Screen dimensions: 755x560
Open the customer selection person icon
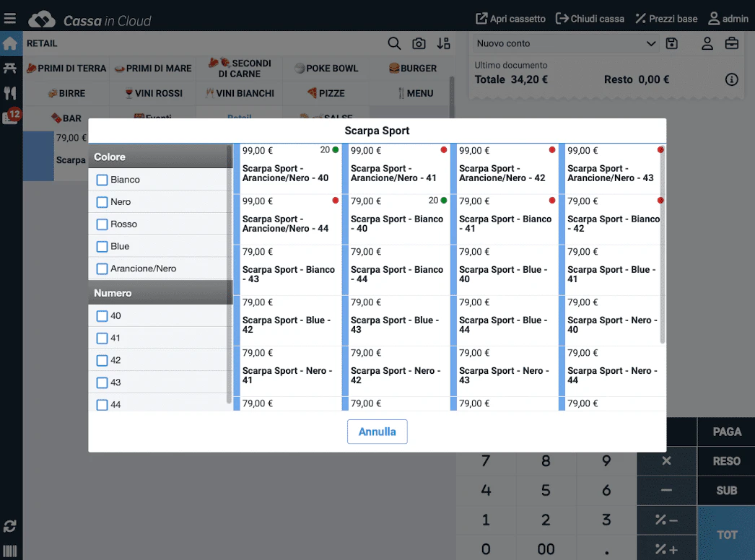click(707, 43)
